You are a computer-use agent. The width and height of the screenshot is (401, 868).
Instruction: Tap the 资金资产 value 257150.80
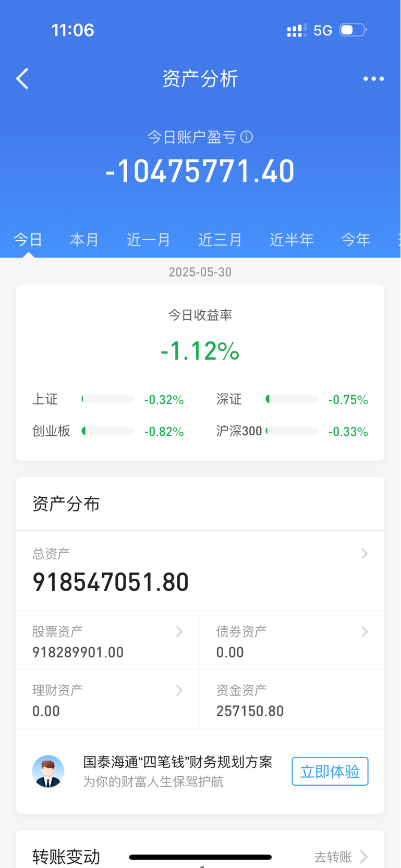click(x=250, y=711)
